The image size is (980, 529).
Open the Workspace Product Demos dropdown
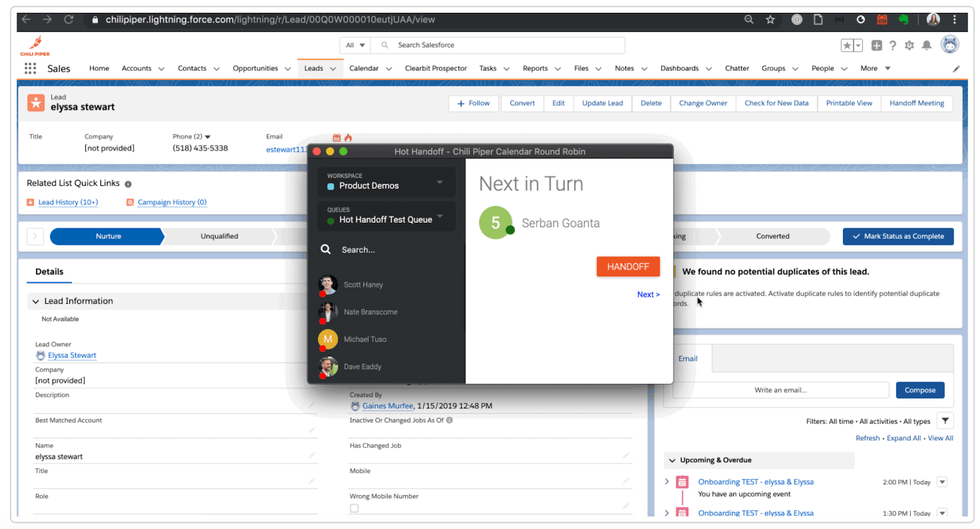(386, 182)
